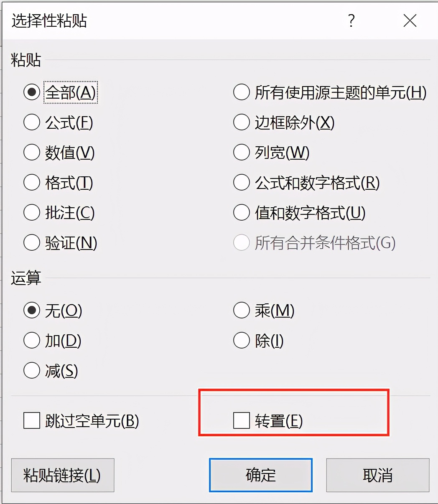Click the 粘贴链接(L) button
This screenshot has width=438, height=504.
click(x=63, y=475)
